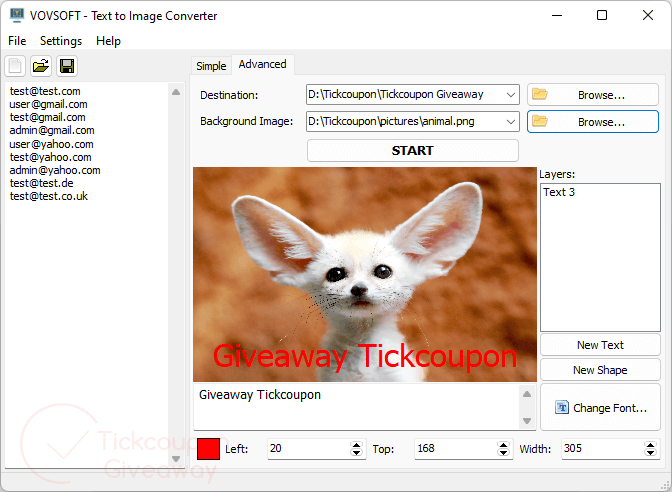672x492 pixels.
Task: Click the START button
Action: [413, 150]
